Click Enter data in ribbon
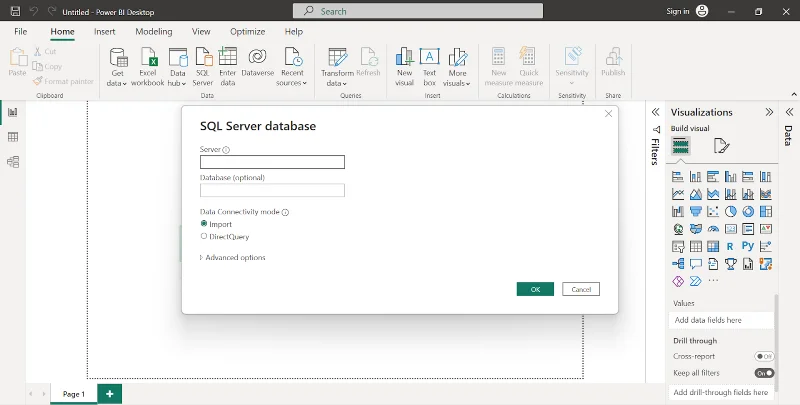Screen dimensions: 800x405 click(x=228, y=67)
